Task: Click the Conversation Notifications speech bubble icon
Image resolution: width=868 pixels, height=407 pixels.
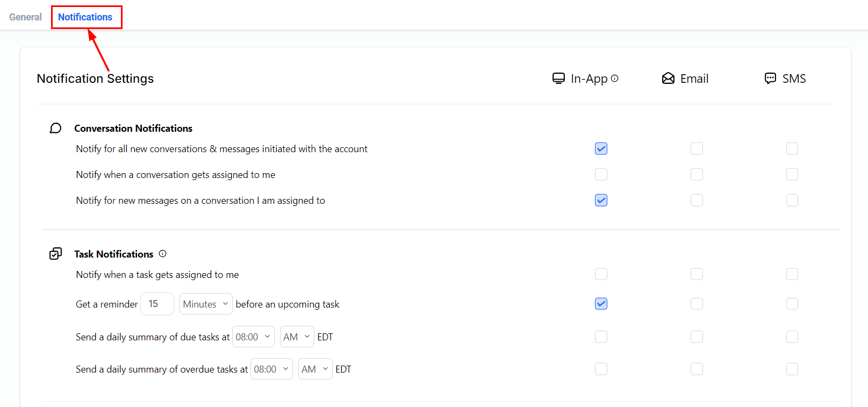Action: (55, 128)
